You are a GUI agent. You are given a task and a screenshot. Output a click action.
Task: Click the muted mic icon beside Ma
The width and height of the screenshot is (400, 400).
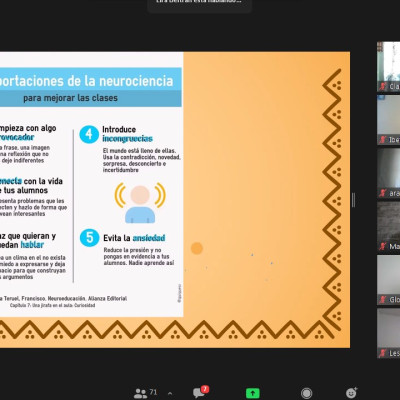[x=383, y=246]
